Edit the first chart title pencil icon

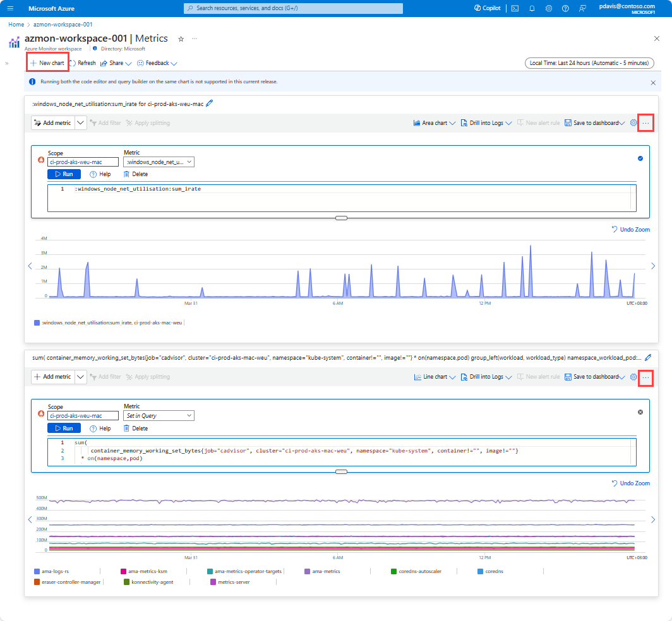click(x=210, y=103)
